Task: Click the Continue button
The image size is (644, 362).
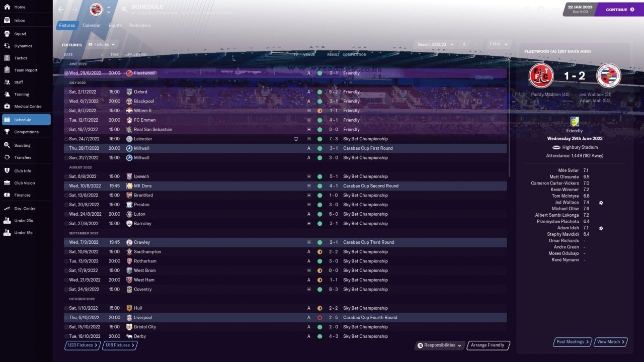Action: pos(619,10)
